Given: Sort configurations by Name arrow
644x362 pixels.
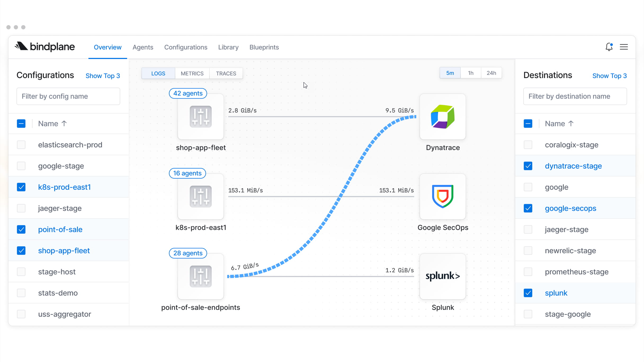Looking at the screenshot, I should (64, 123).
